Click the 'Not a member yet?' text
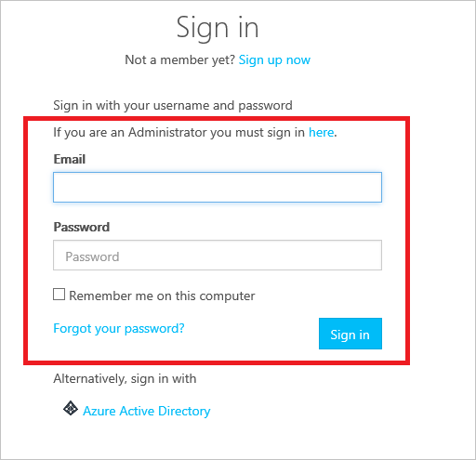476x460 pixels. (180, 59)
